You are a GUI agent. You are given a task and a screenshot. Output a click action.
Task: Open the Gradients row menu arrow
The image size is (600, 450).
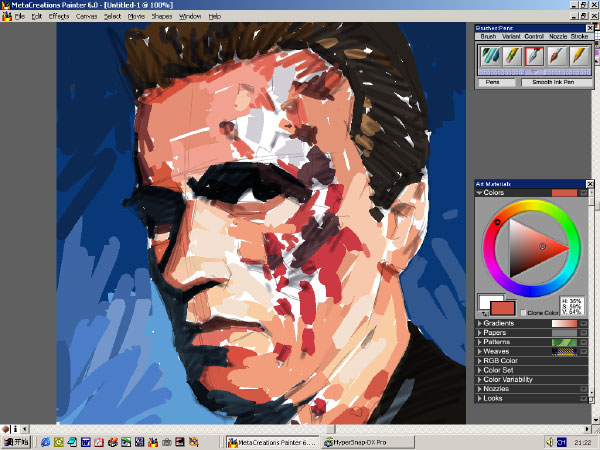tap(583, 323)
